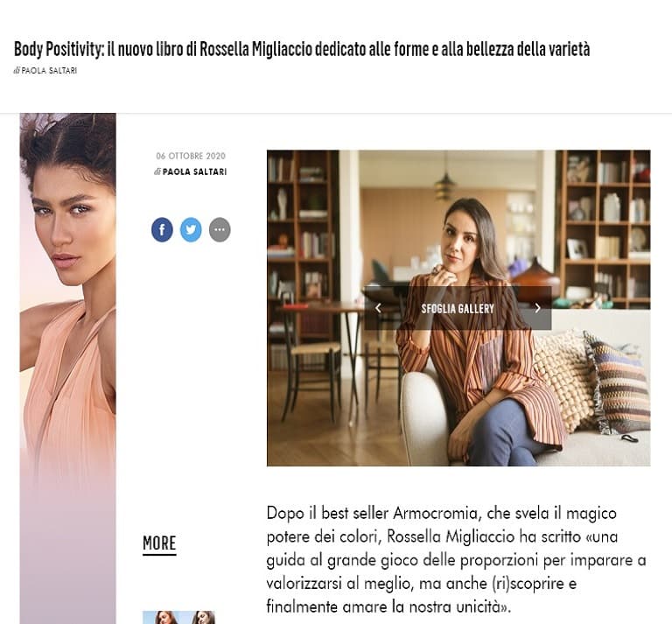Go to previous gallery image arrow

click(x=378, y=308)
